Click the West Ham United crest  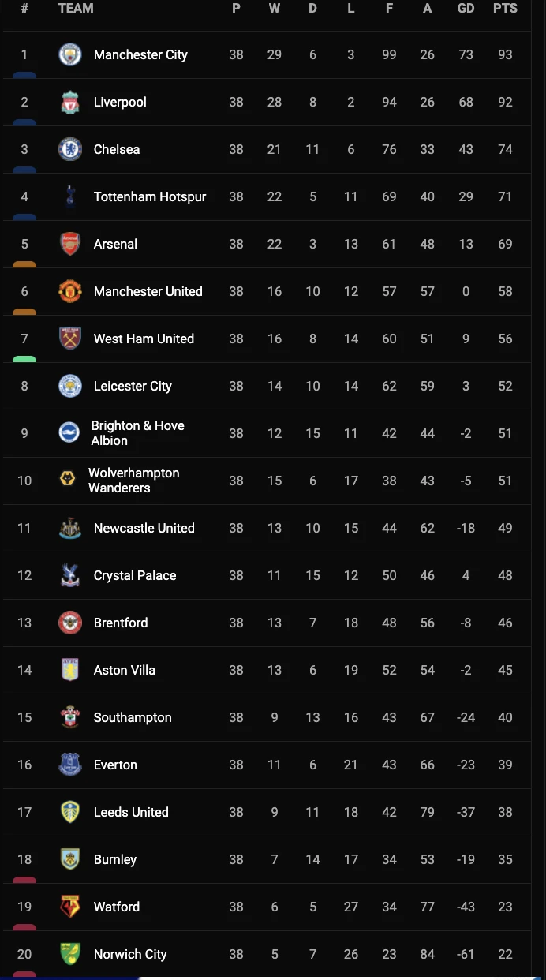point(70,339)
